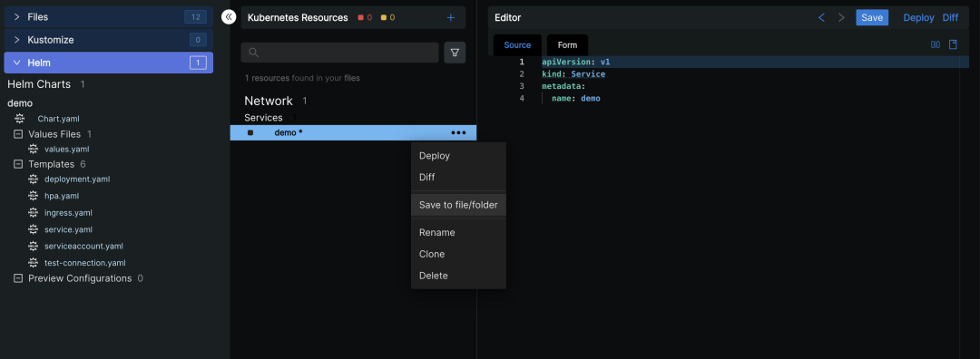
Task: Add new resource with plus icon
Action: click(x=451, y=17)
